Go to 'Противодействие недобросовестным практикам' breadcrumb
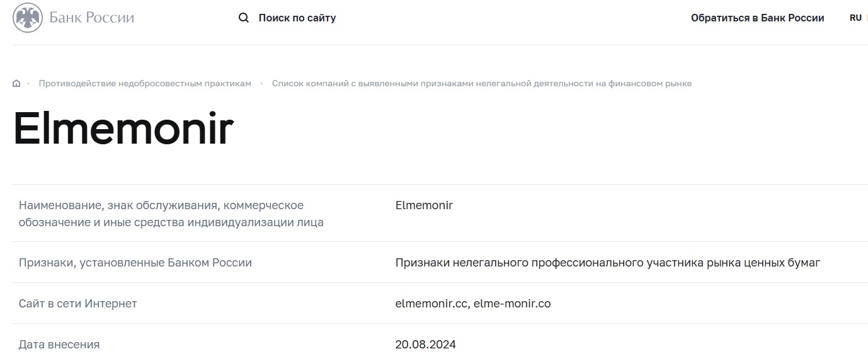The height and width of the screenshot is (361, 868). point(145,84)
